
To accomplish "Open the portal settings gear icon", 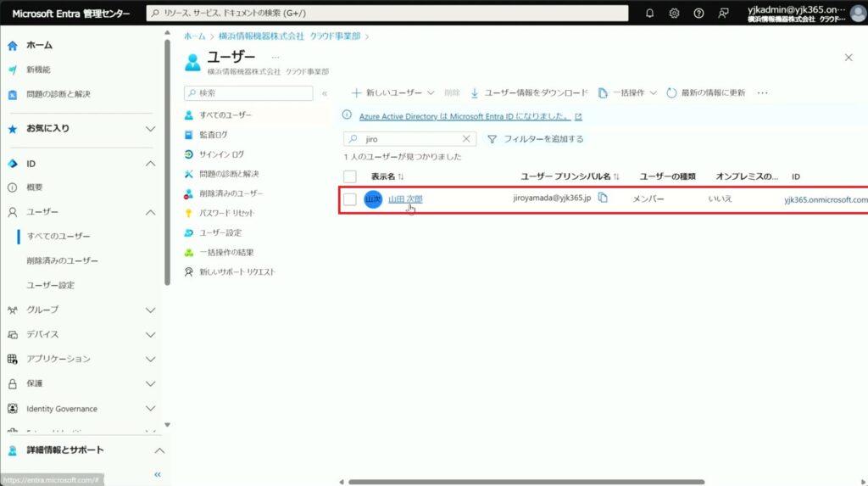I will (x=674, y=13).
